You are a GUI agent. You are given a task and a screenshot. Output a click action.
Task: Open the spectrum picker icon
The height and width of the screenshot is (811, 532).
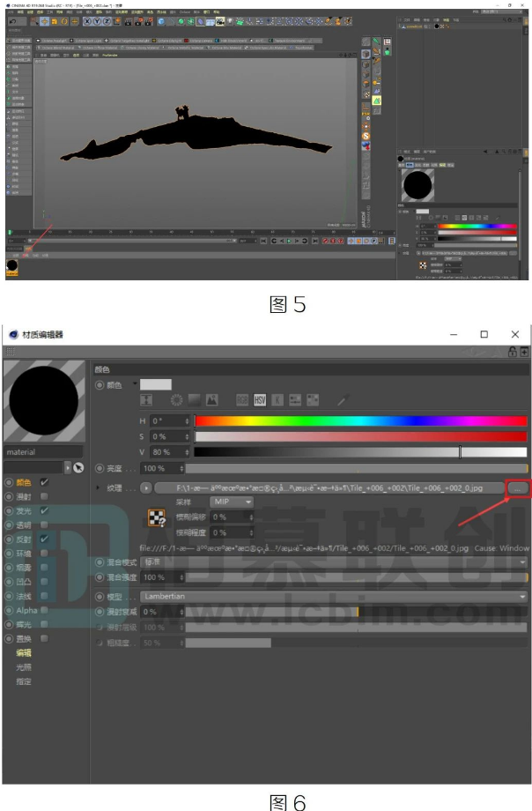point(195,400)
